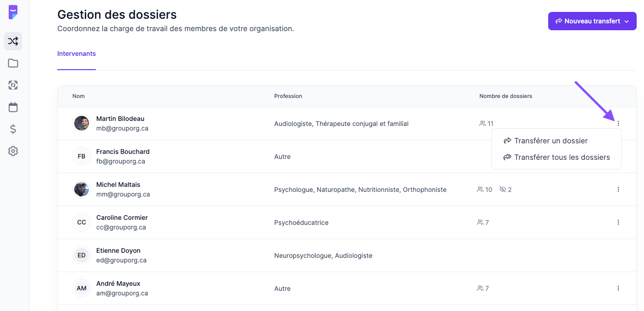Click the name Francis Bouchard
644x311 pixels.
tap(123, 152)
